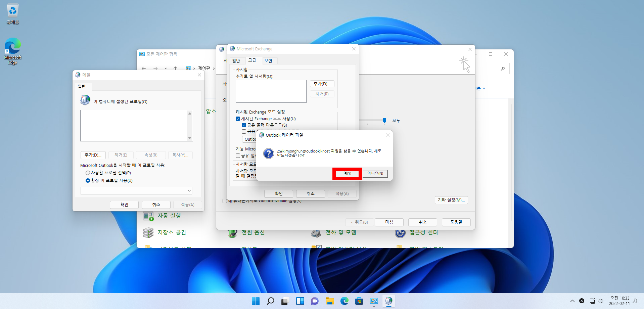Open File Explorer from taskbar
Viewport: 644px width, 309px height.
pyautogui.click(x=329, y=301)
